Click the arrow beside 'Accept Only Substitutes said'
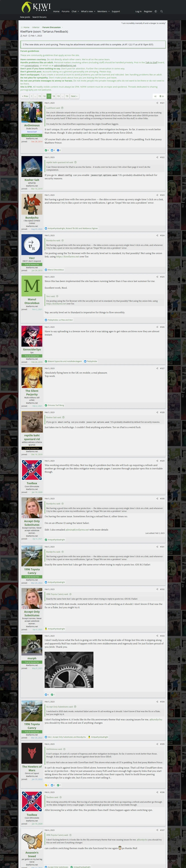This screenshot has width=186, height=868. (75, 707)
